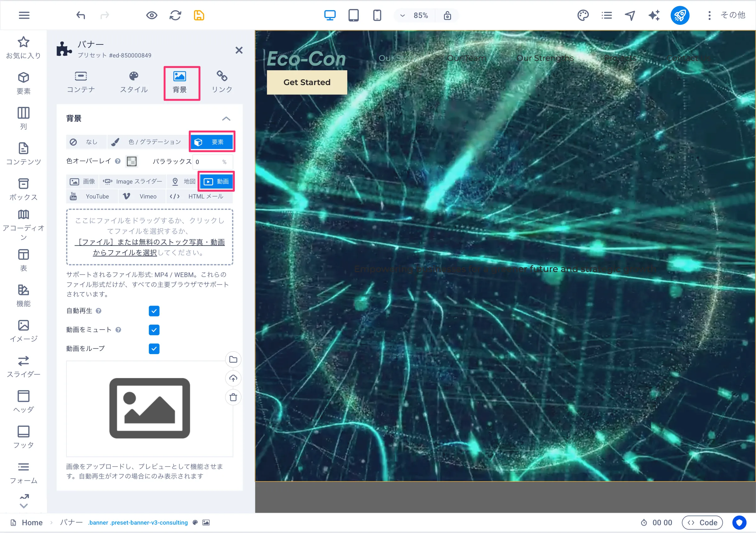
Task: Select 機能 features sidebar item
Action: (x=23, y=296)
